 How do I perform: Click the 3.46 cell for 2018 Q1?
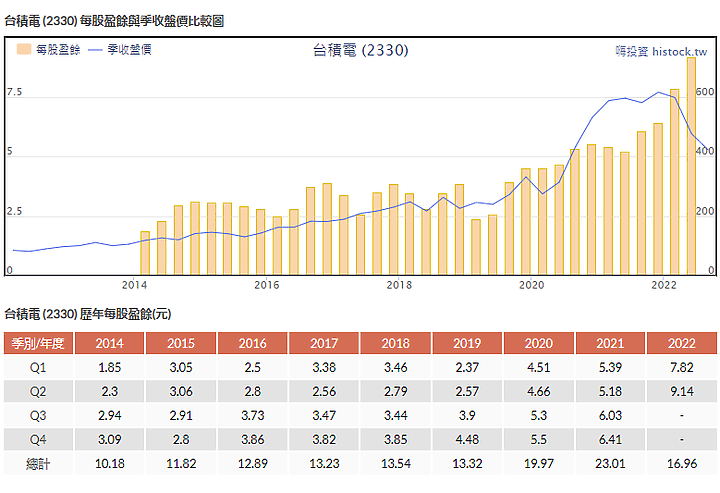point(396,367)
